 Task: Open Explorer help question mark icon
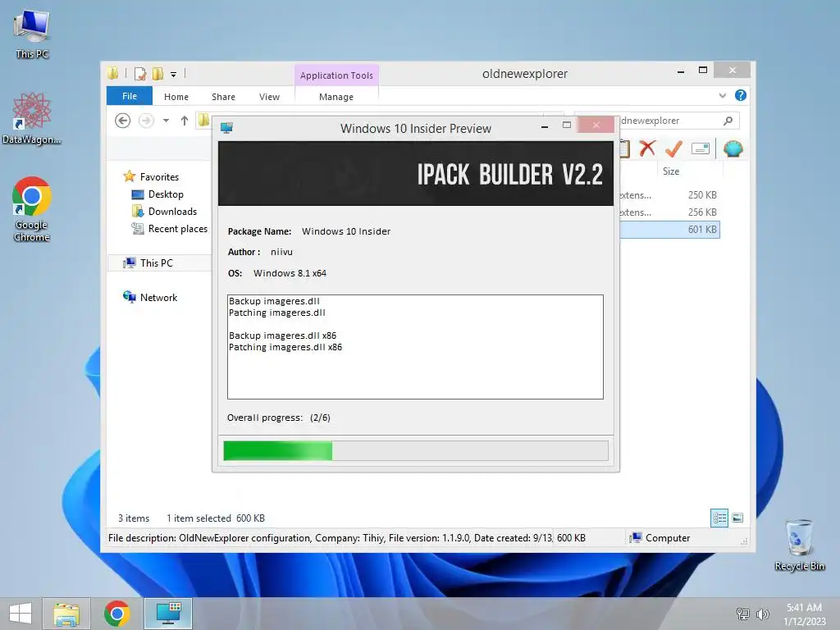pyautogui.click(x=741, y=95)
